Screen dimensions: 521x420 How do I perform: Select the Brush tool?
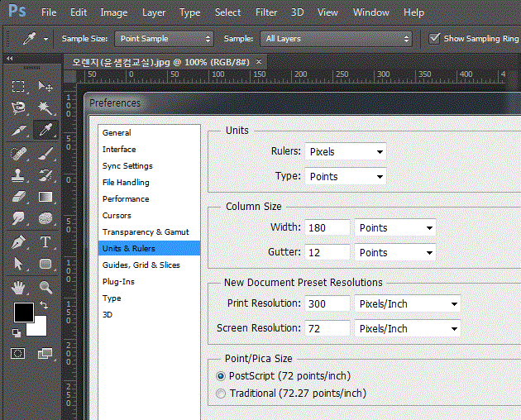tap(45, 154)
